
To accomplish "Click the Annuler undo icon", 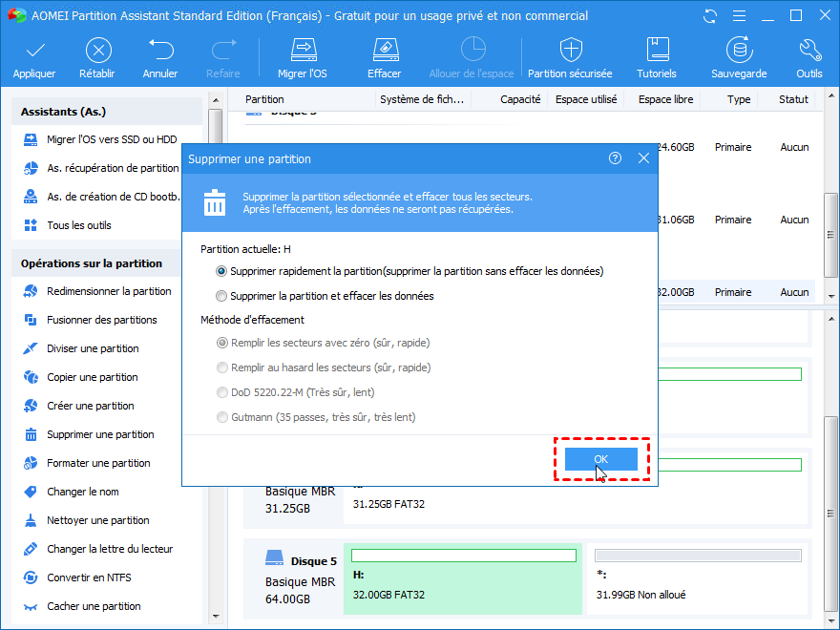I will 160,50.
